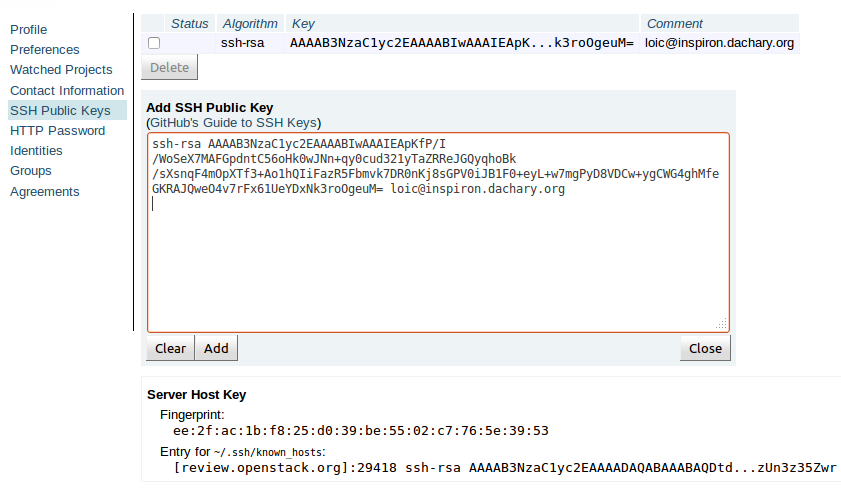841x492 pixels.
Task: Follow the GitHub's Guide to SSH Keys link
Action: [x=233, y=122]
